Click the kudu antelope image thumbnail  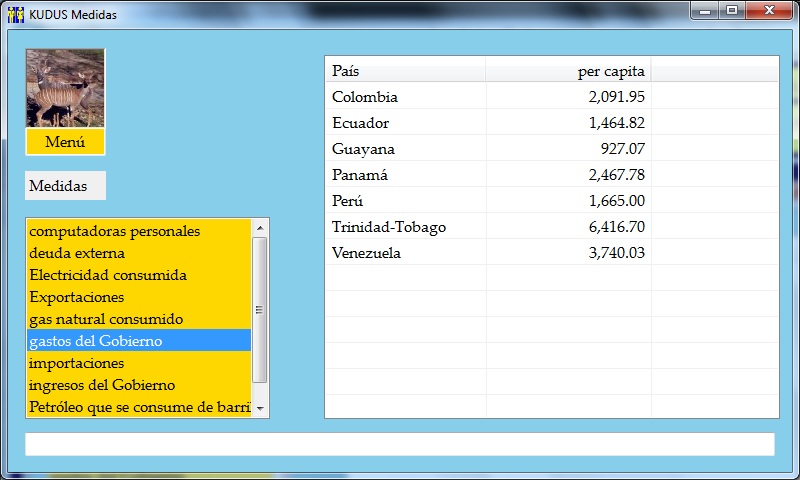pos(65,88)
